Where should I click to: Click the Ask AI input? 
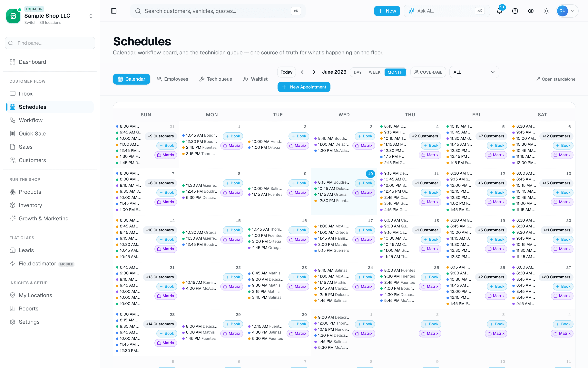click(x=447, y=11)
